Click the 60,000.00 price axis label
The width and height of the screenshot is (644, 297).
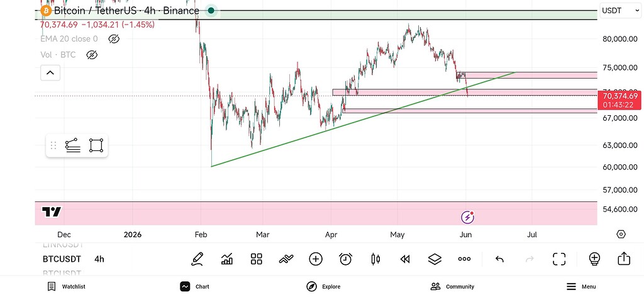pos(620,167)
